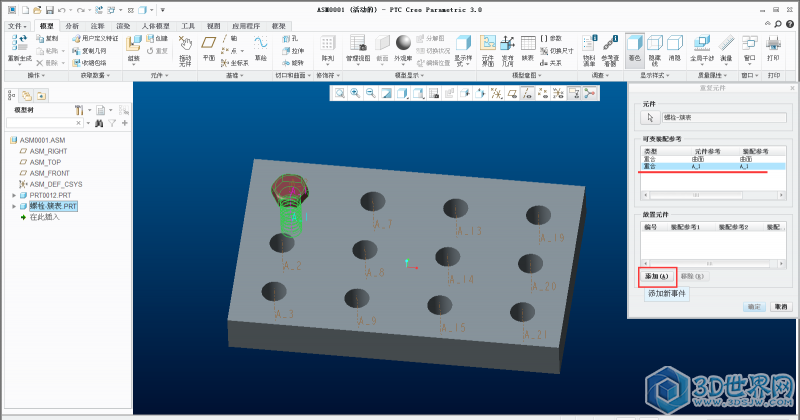Click the 用户定义特征 button

95,38
